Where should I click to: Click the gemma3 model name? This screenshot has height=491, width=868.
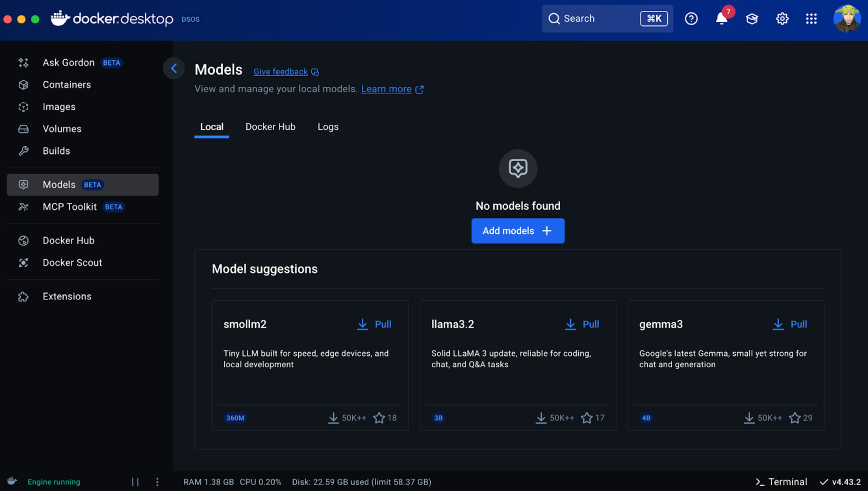(660, 324)
